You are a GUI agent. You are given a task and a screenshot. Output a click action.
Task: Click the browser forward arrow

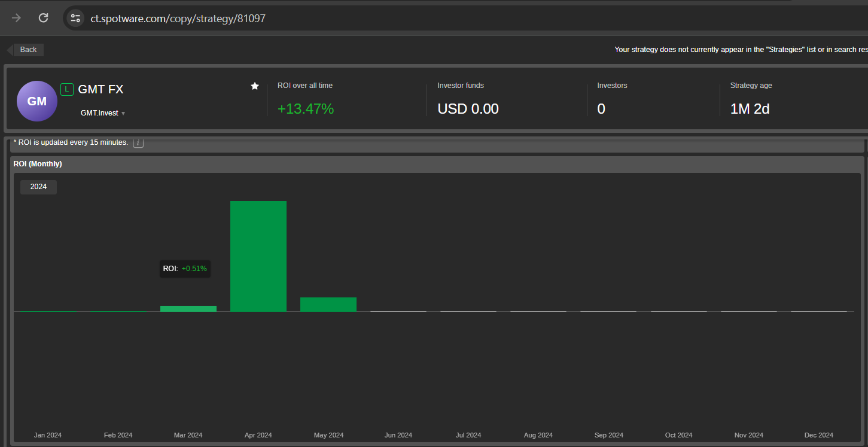coord(16,18)
